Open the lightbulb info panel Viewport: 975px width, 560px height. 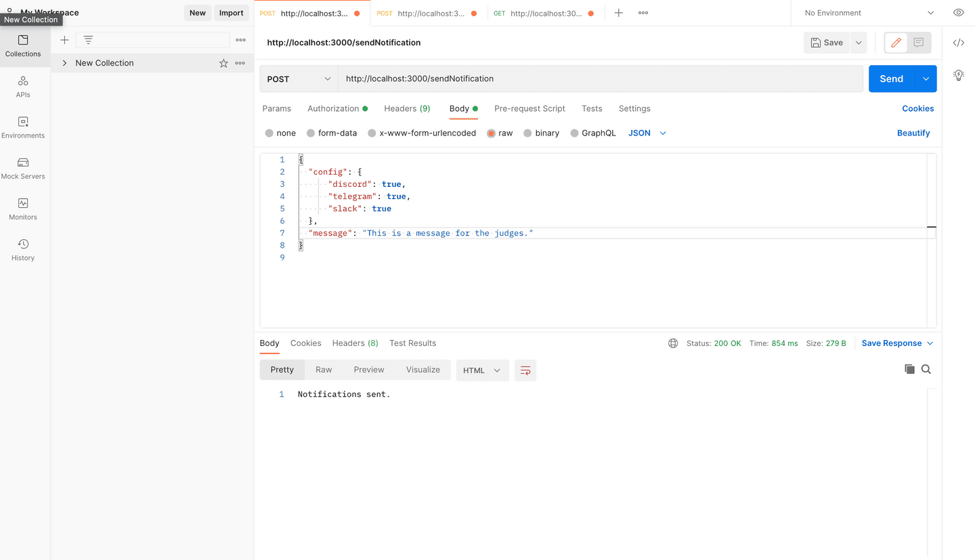[x=959, y=75]
